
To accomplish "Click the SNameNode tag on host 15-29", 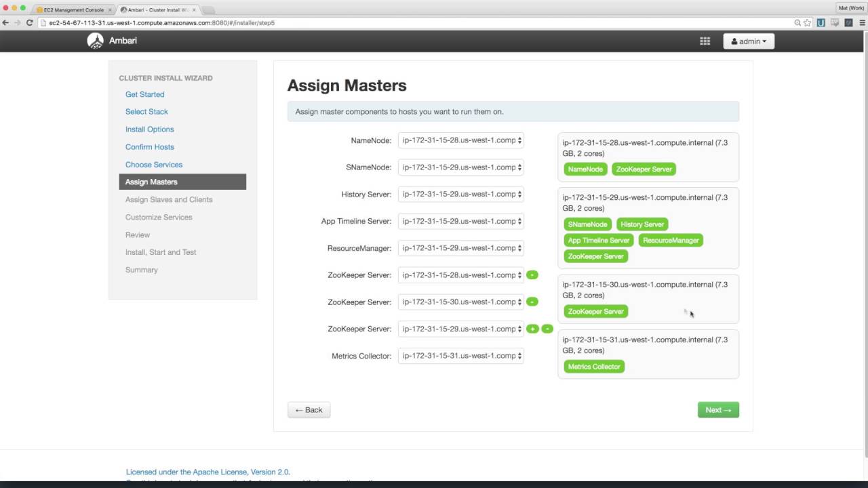I will [x=588, y=224].
